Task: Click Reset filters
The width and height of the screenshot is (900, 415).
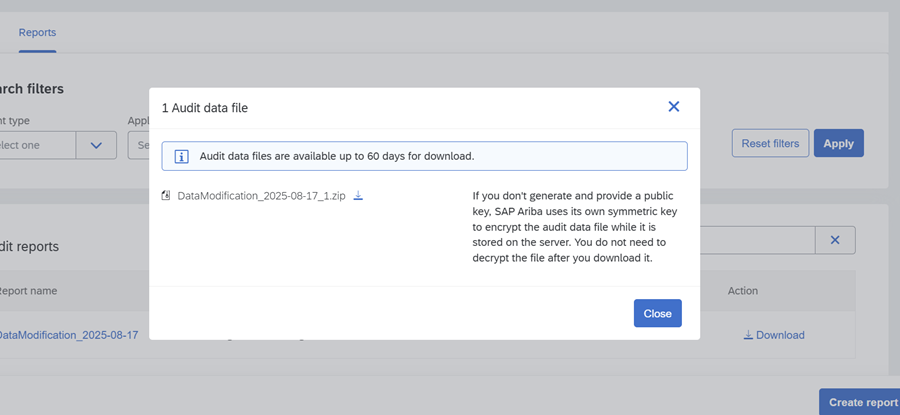Action: [x=770, y=144]
